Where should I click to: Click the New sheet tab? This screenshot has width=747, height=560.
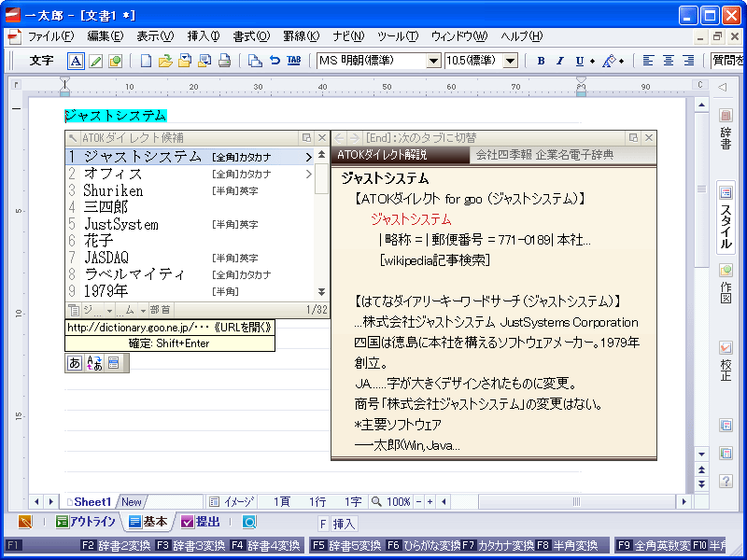pos(132,502)
